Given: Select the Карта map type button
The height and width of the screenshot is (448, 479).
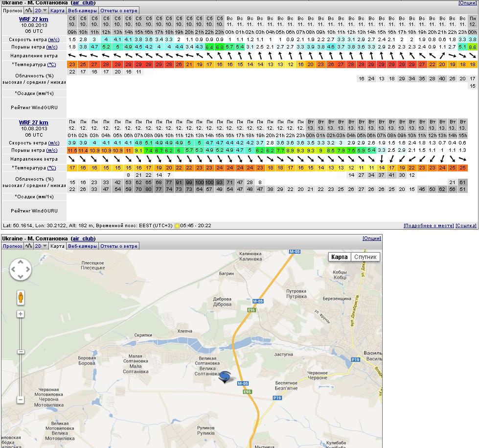Looking at the screenshot, I should click(x=340, y=257).
